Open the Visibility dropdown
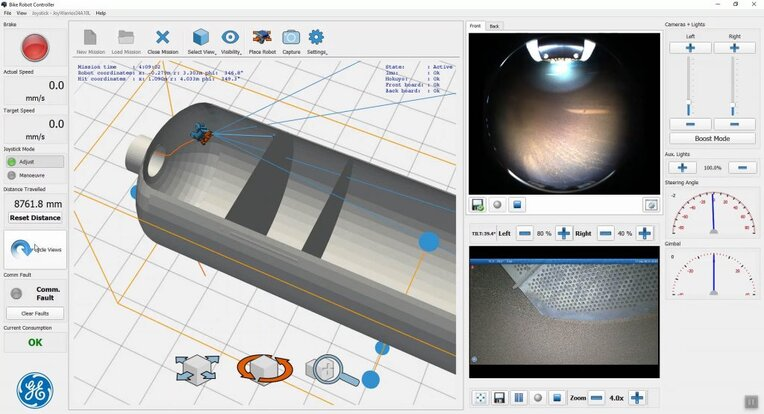The width and height of the screenshot is (764, 414). (231, 40)
